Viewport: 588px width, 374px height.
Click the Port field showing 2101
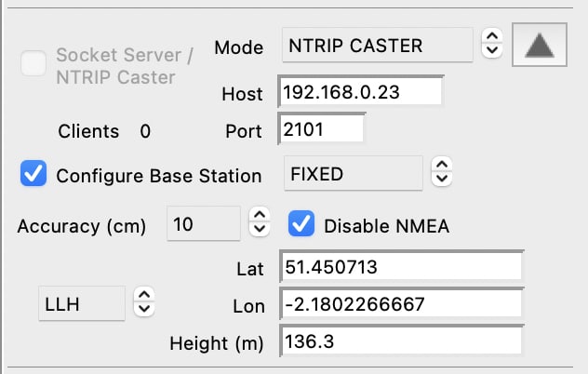pos(321,128)
